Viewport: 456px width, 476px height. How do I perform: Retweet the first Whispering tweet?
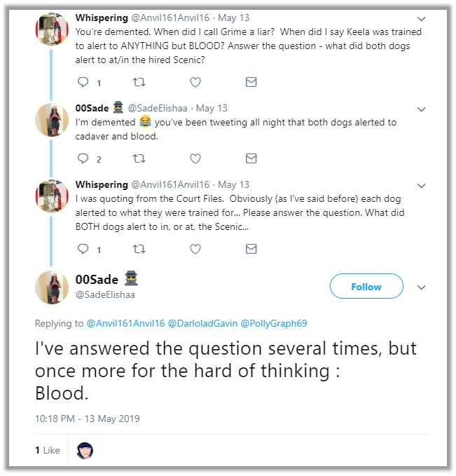click(139, 83)
